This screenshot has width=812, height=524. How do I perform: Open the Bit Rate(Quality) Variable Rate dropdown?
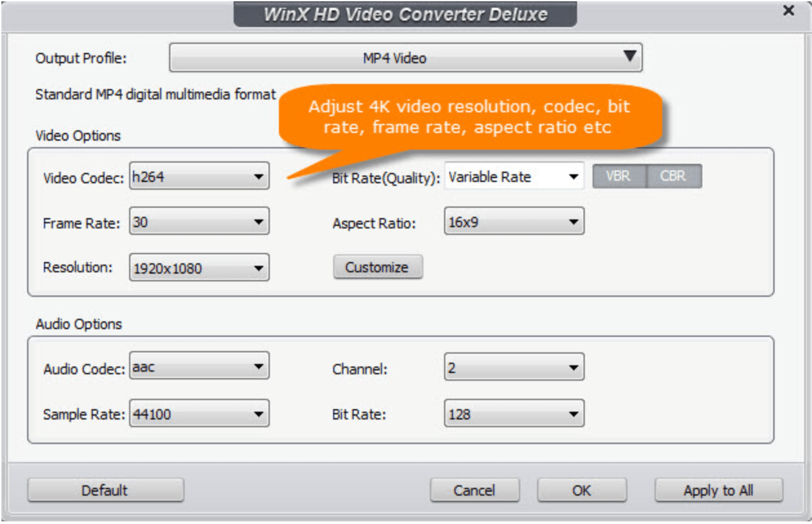(x=514, y=177)
